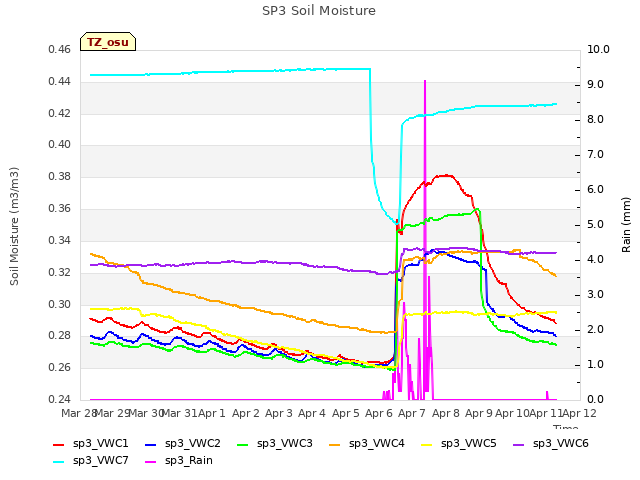Select sp3_Rain legend entry
640x480 pixels.
point(179,461)
